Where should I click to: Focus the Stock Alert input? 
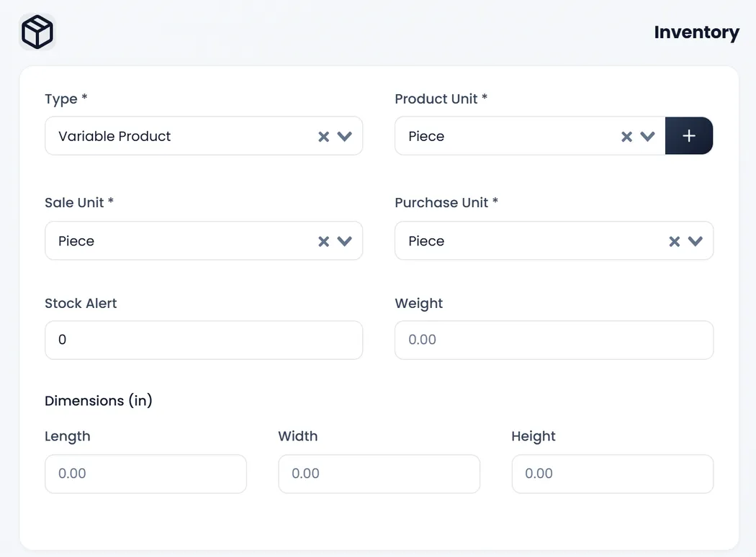click(204, 340)
